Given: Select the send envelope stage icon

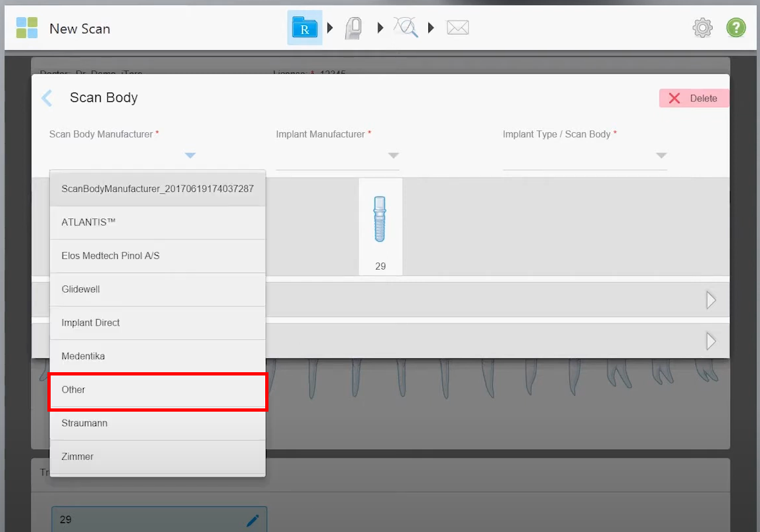Looking at the screenshot, I should (x=458, y=28).
